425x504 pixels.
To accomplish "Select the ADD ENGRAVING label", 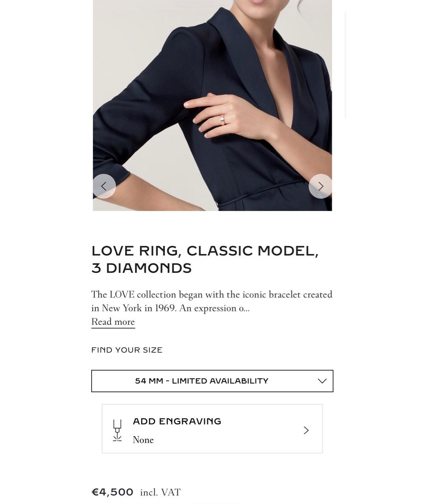I will (x=177, y=421).
